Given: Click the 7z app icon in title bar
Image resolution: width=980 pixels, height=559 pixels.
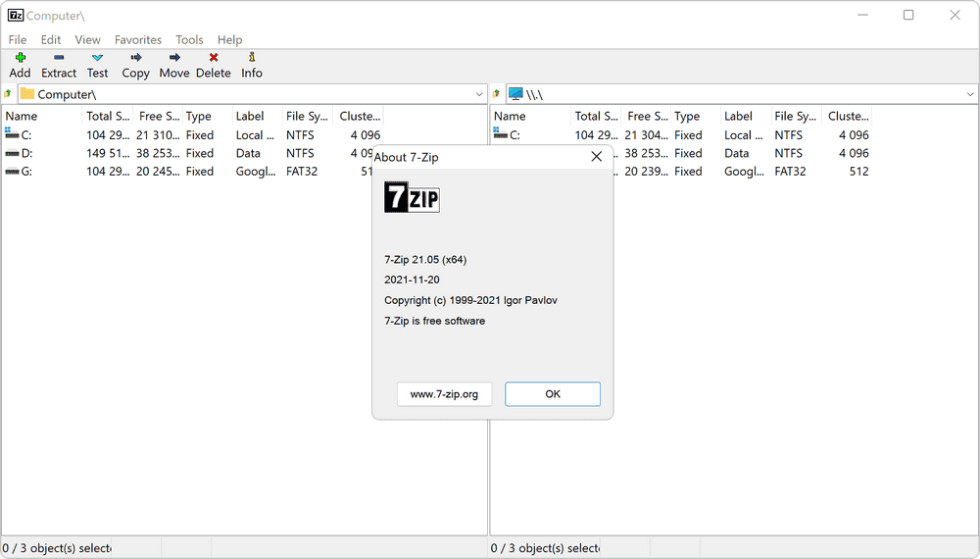Looking at the screenshot, I should click(x=16, y=15).
